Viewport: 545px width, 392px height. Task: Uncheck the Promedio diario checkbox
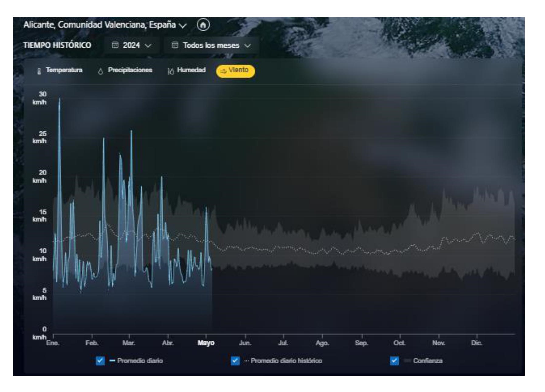(x=100, y=361)
